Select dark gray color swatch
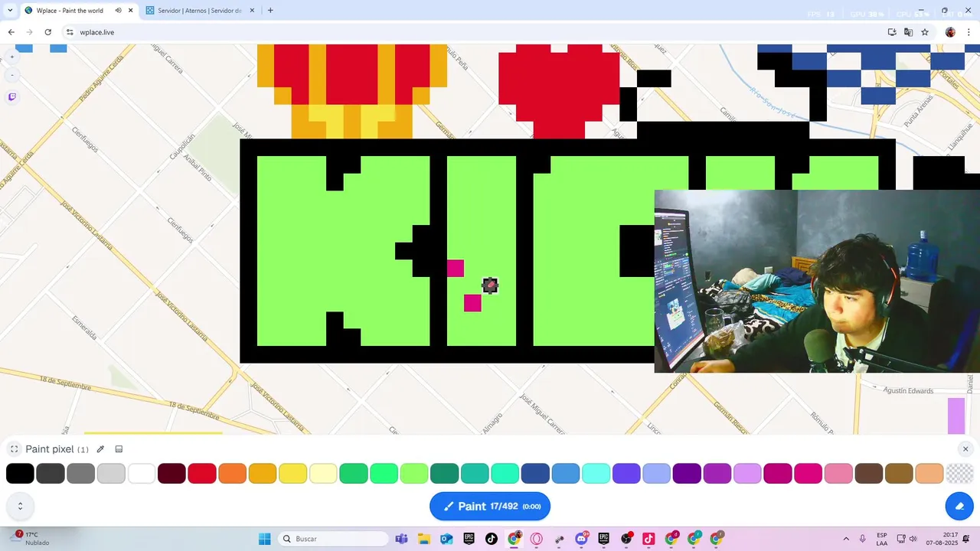 pos(51,474)
